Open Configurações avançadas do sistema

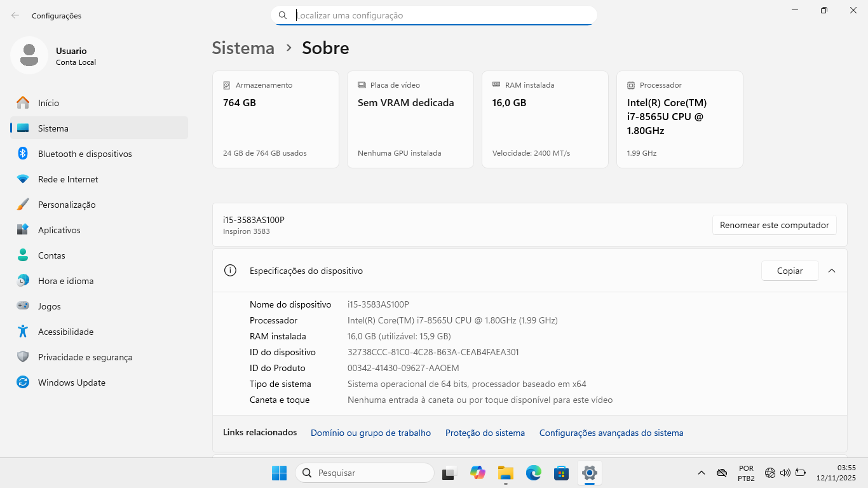(x=611, y=433)
